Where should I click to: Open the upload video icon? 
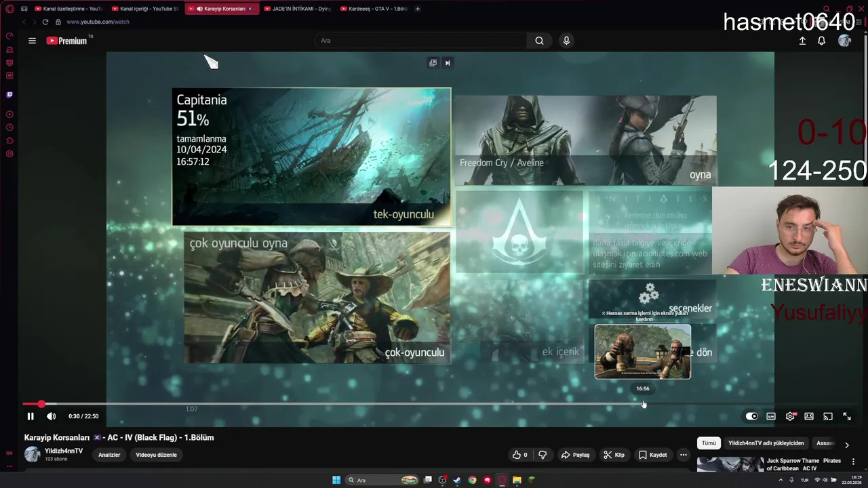click(802, 41)
